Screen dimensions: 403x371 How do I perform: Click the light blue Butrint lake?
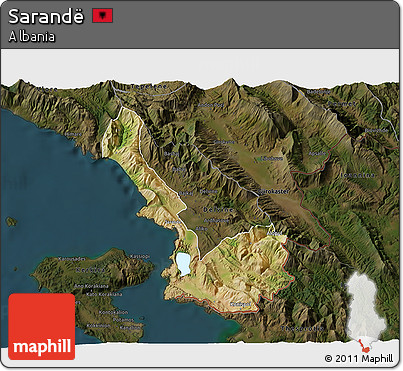[182, 264]
